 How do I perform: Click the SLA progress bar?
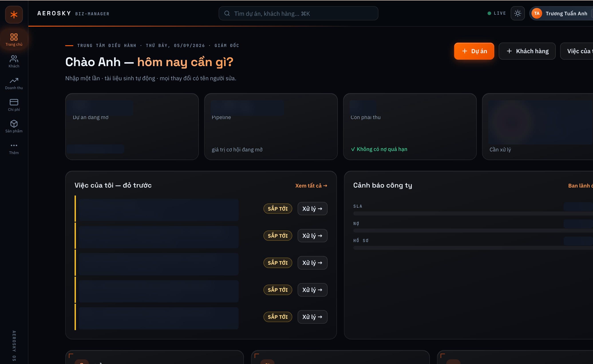click(x=473, y=213)
